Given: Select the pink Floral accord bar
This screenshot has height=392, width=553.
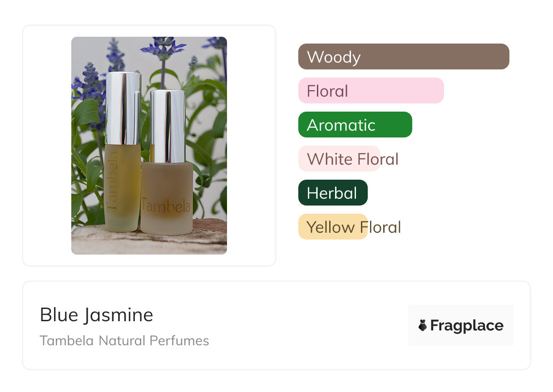Looking at the screenshot, I should click(370, 91).
